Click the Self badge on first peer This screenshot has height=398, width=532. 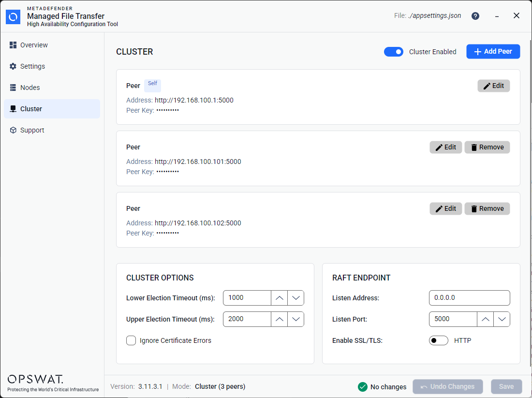(x=153, y=86)
